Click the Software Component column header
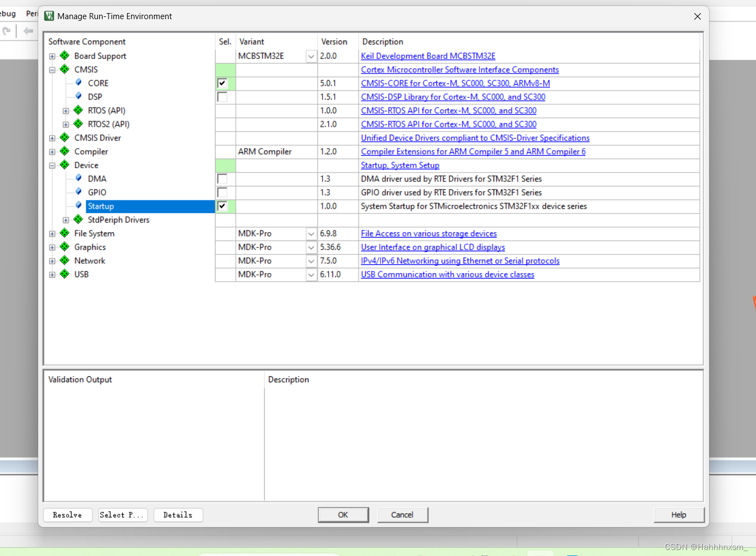This screenshot has width=756, height=556. 87,42
